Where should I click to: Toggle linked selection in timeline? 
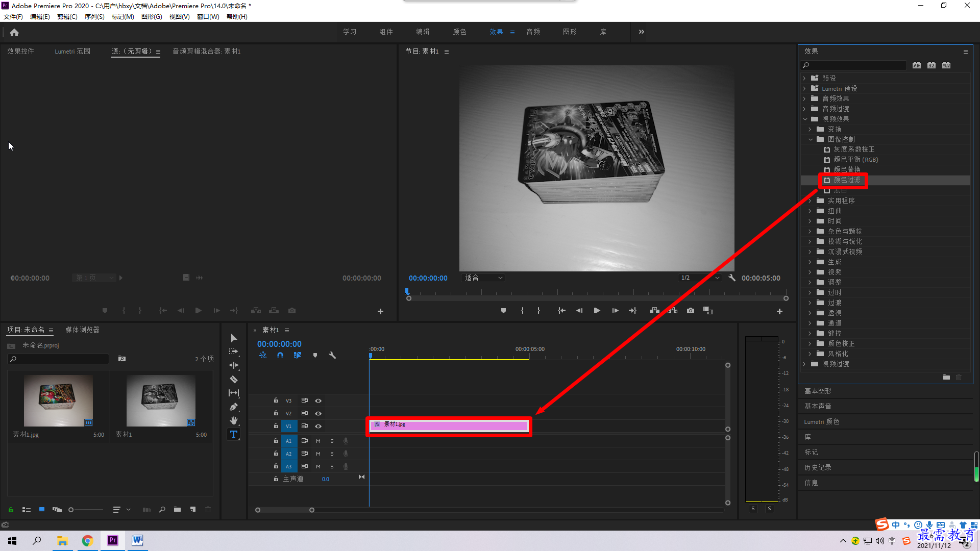click(x=298, y=355)
